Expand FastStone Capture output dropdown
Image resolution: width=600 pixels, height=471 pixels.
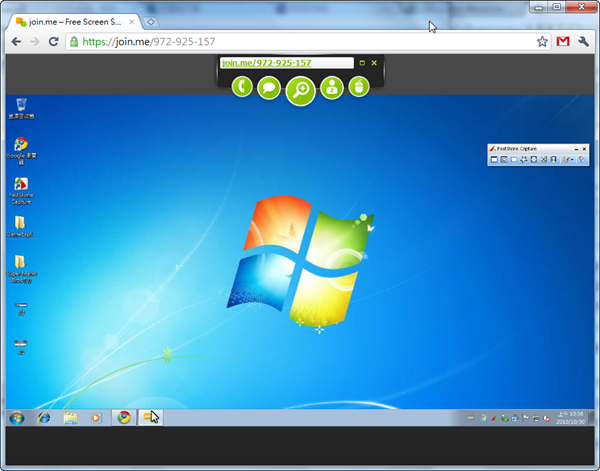coord(571,160)
